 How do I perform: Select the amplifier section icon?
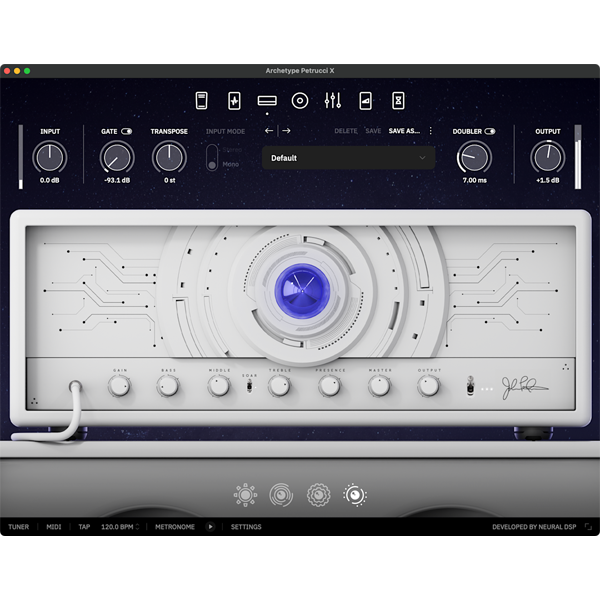(267, 100)
